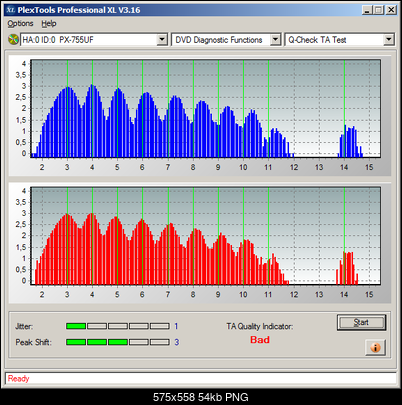Screen dimensions: 402x405
Task: Expand the DVD Diagnostic Functions dropdown
Action: point(275,40)
